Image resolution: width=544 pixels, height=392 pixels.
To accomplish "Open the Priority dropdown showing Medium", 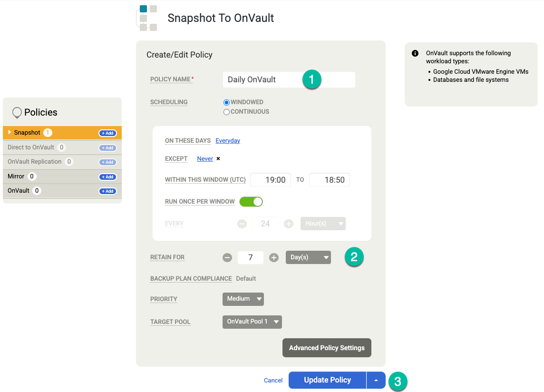I will tap(243, 299).
